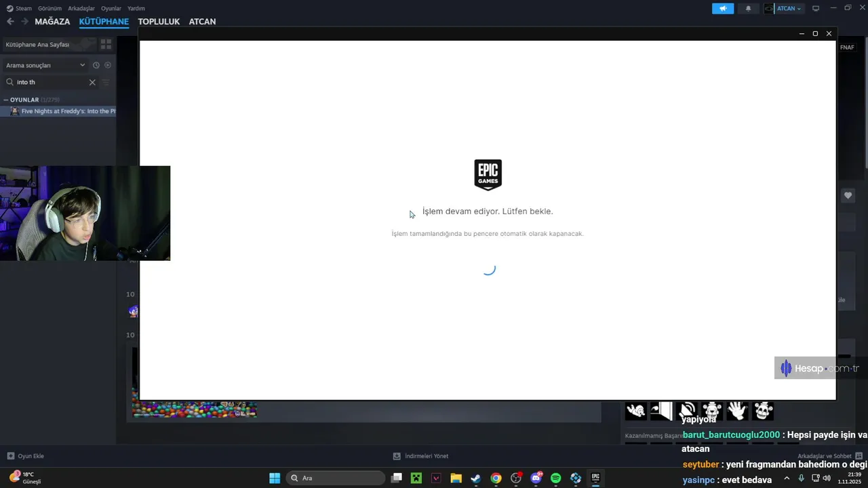Click the Big Picture mode icon
The image size is (868, 488).
tap(816, 8)
